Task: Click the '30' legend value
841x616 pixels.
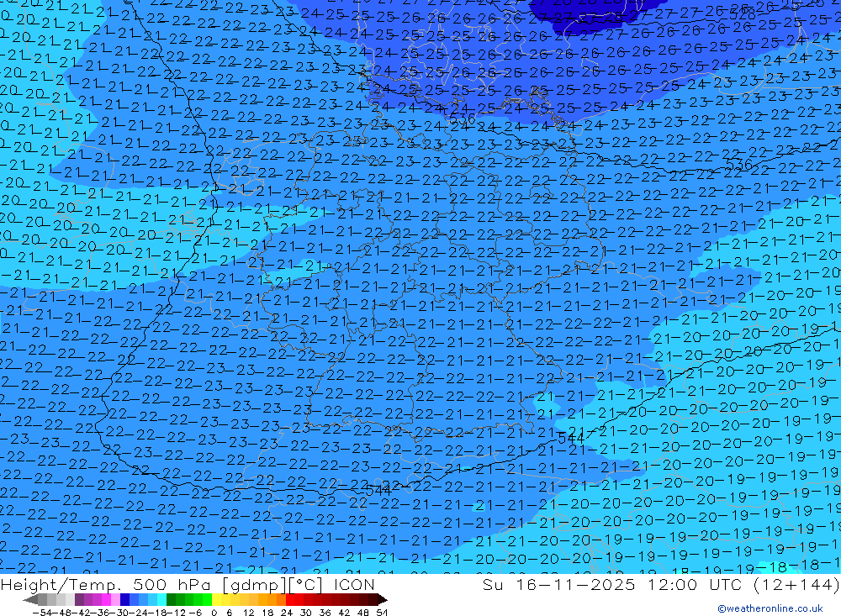Action: pos(306,613)
